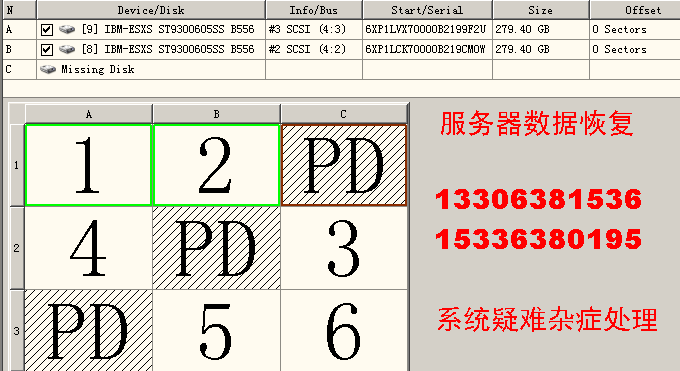The width and height of the screenshot is (680, 371).
Task: Click the Size column header
Action: click(541, 10)
